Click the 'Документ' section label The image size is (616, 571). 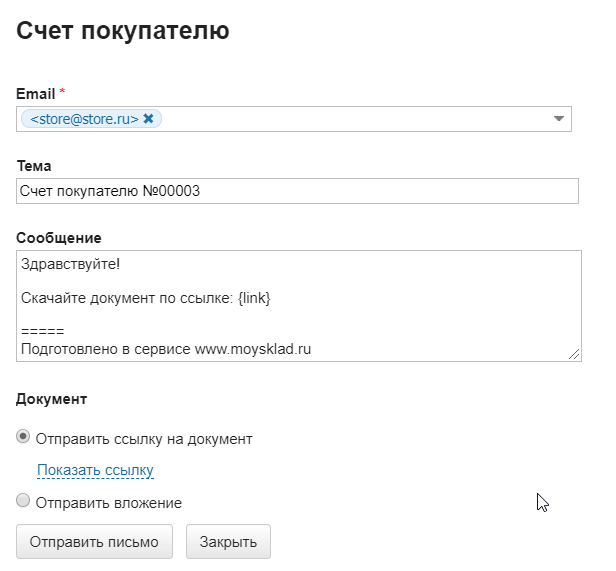(x=52, y=399)
